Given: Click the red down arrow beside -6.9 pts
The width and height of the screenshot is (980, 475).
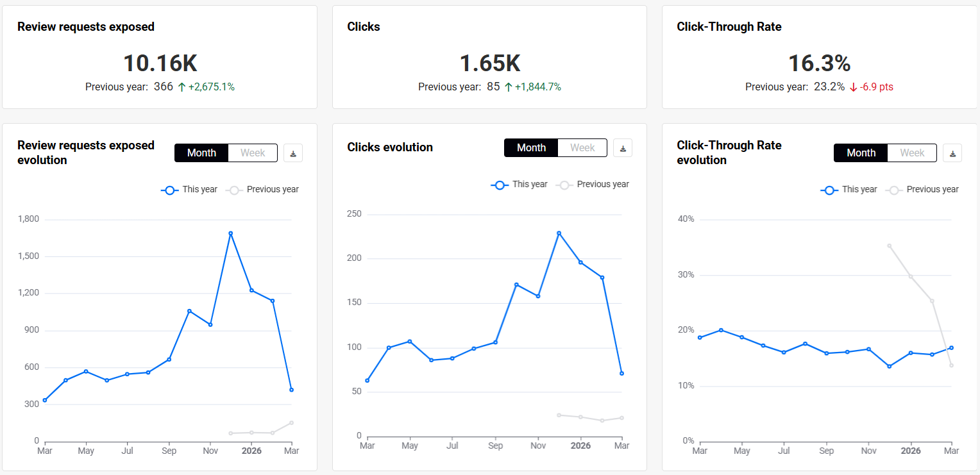Looking at the screenshot, I should (853, 87).
